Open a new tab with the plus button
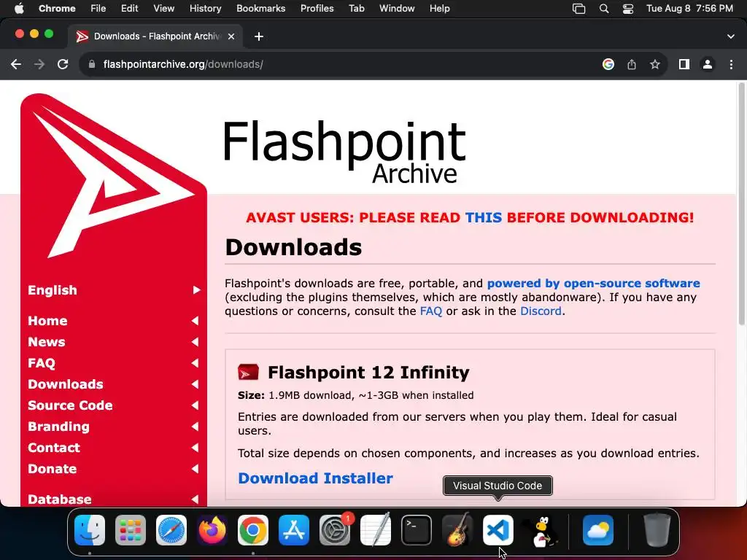This screenshot has width=747, height=560. [x=259, y=36]
